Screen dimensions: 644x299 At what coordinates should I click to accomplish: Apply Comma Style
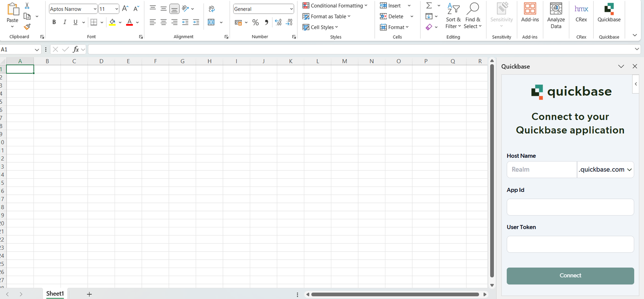coord(267,23)
